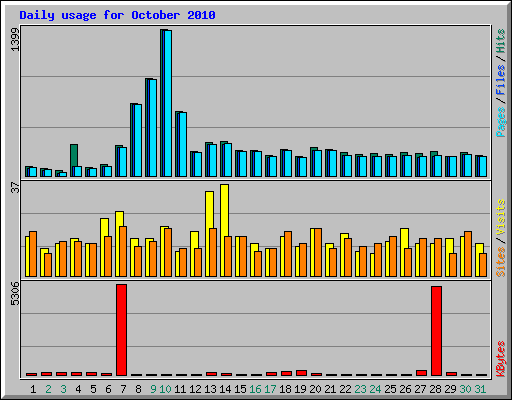Click day 14 on the x-axis
The image size is (512, 400).
tap(225, 389)
